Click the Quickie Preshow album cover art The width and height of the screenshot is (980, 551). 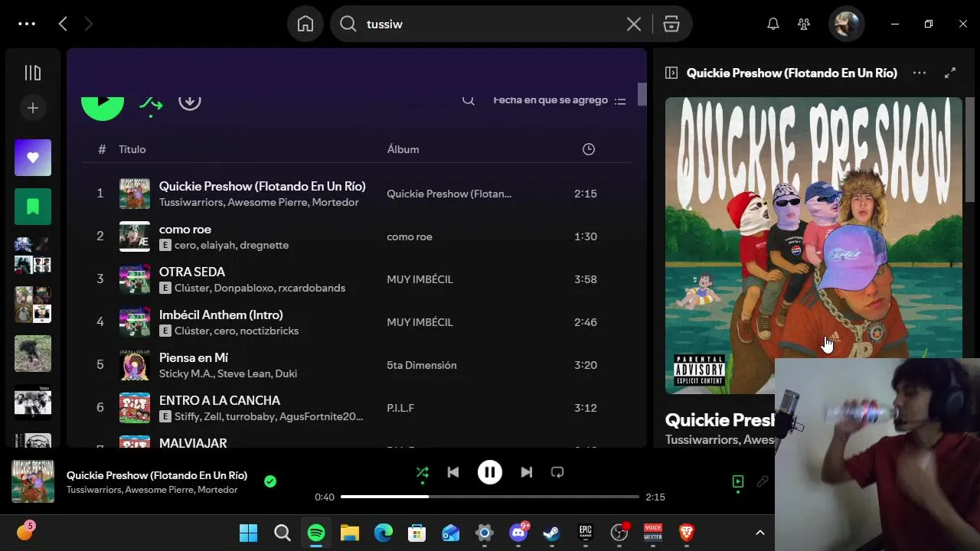813,245
